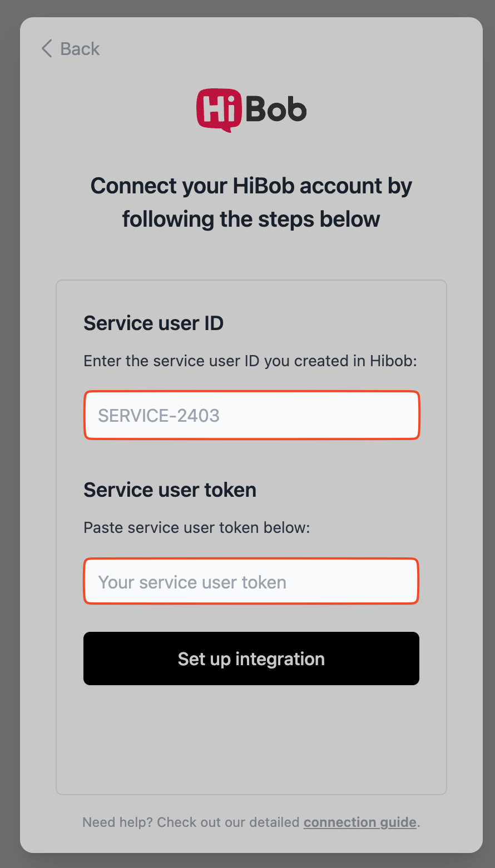Click the 'Check out our detailed' footer text

(x=228, y=822)
